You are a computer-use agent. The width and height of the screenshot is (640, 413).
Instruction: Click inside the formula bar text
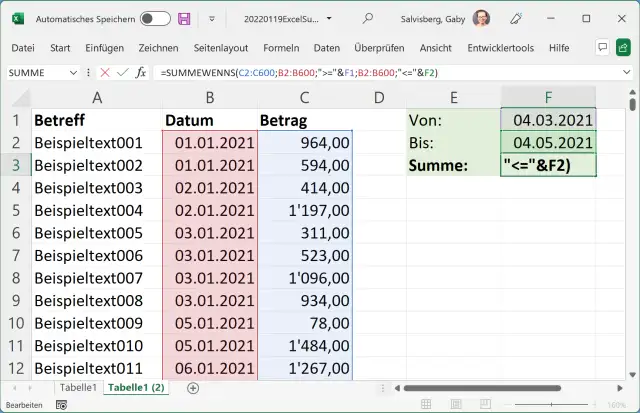click(350, 72)
